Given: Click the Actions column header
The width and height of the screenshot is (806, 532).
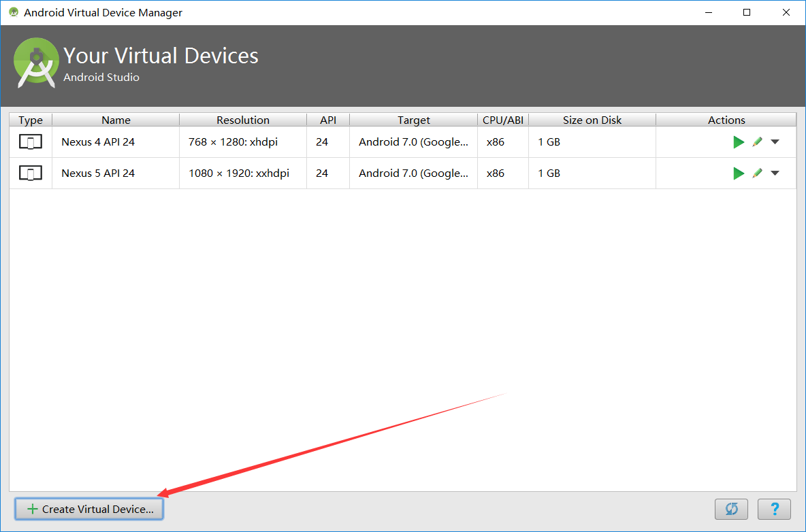Looking at the screenshot, I should [x=726, y=120].
